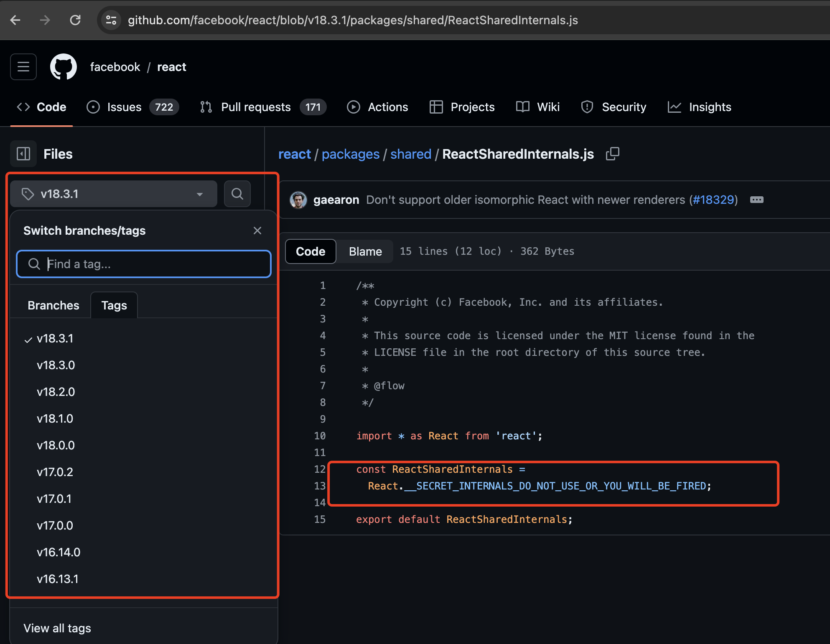
Task: Copy file path icon next to ReactSharedInternals.js
Action: 613,154
